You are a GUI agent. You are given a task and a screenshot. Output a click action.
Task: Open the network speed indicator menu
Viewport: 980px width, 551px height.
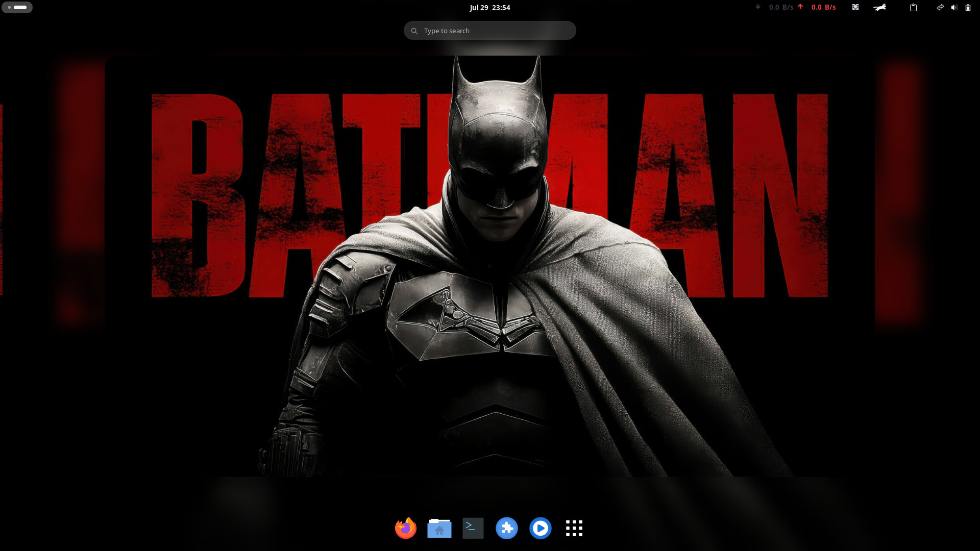click(795, 7)
